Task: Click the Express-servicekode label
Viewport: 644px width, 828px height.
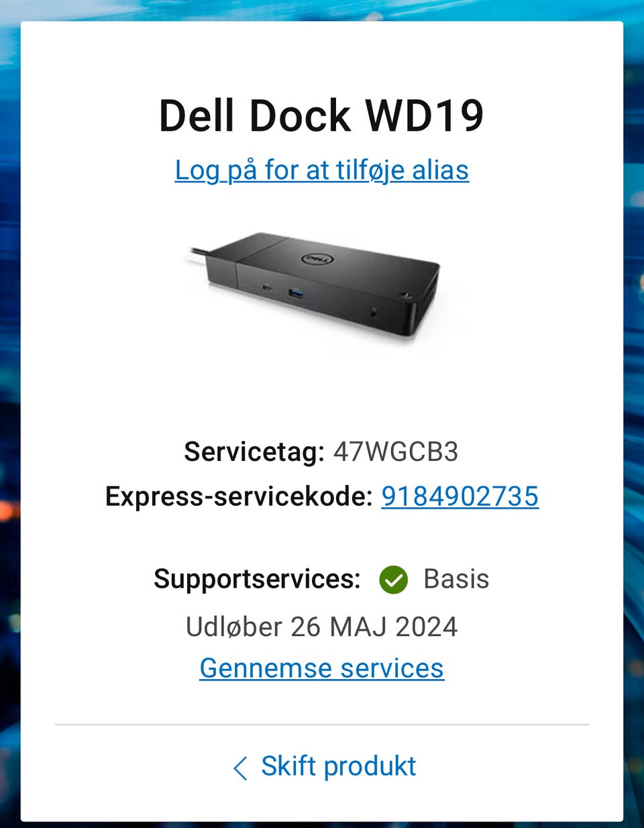Action: click(x=239, y=497)
